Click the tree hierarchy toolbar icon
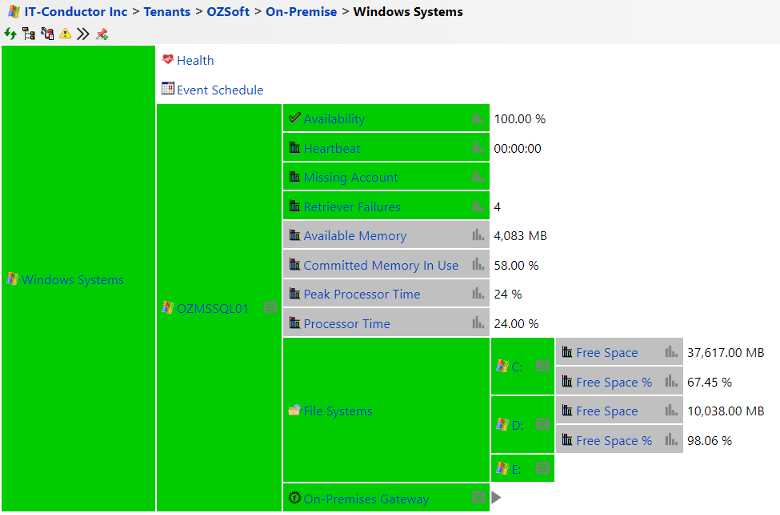Screen dimensions: 780x515 tap(28, 34)
